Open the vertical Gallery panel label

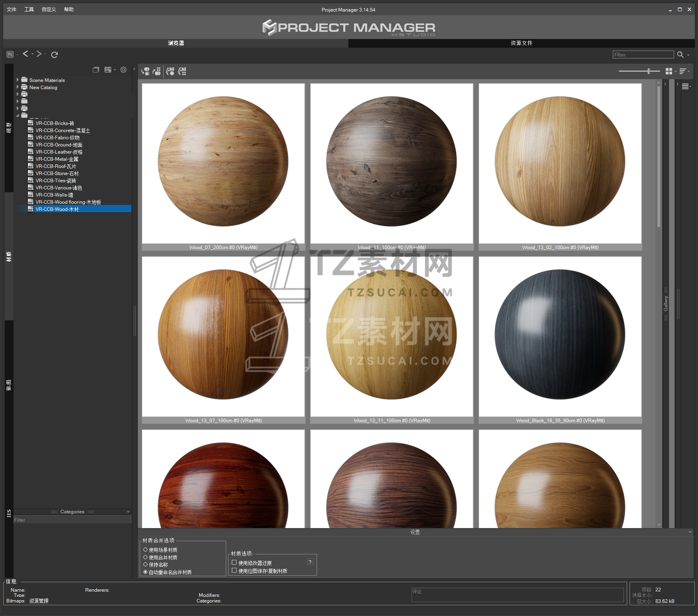tap(665, 304)
